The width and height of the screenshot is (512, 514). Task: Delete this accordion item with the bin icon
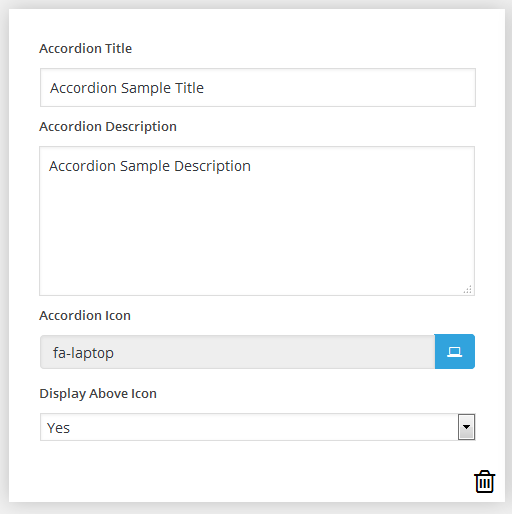(484, 481)
